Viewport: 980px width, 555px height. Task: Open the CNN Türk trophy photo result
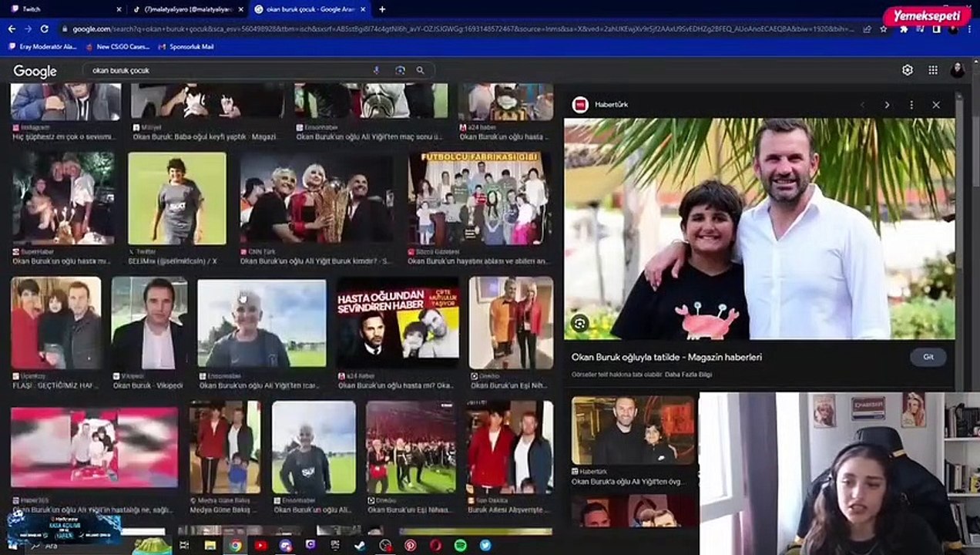[x=317, y=198]
